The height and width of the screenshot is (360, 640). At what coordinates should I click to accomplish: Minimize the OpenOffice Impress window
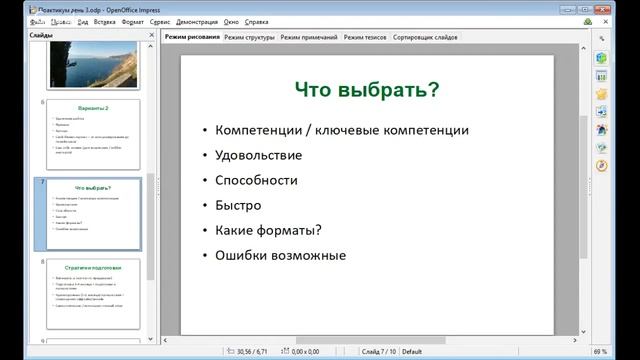pos(567,9)
